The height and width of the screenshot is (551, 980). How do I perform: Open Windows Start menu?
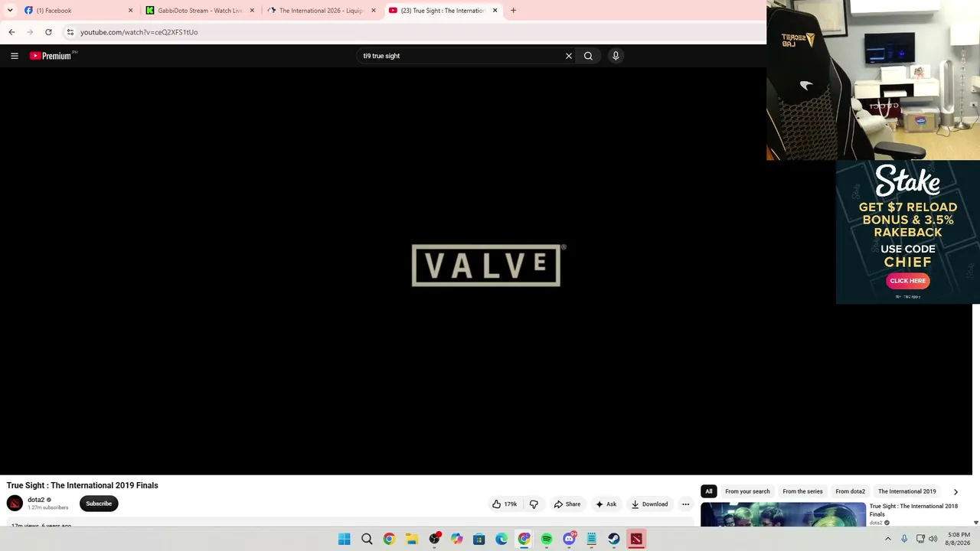click(345, 539)
